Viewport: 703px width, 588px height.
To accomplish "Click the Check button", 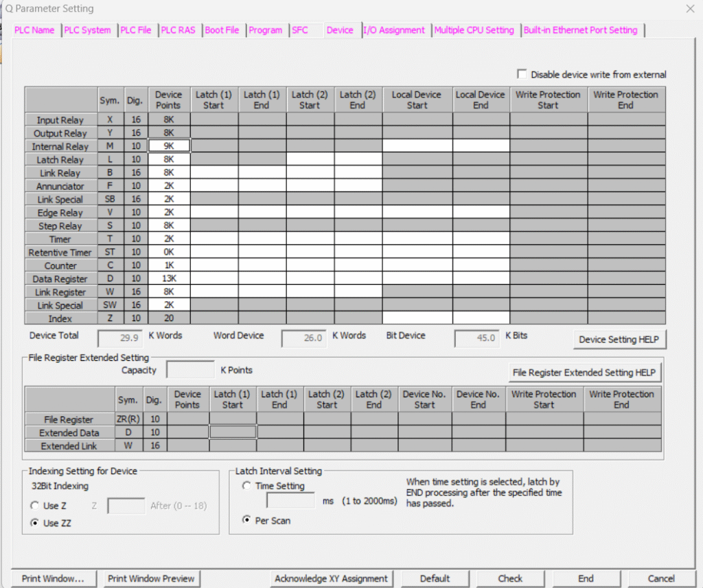I will pyautogui.click(x=510, y=578).
